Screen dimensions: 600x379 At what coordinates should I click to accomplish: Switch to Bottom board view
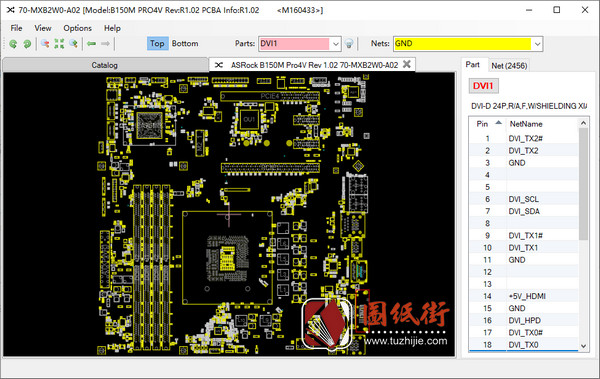(x=185, y=44)
